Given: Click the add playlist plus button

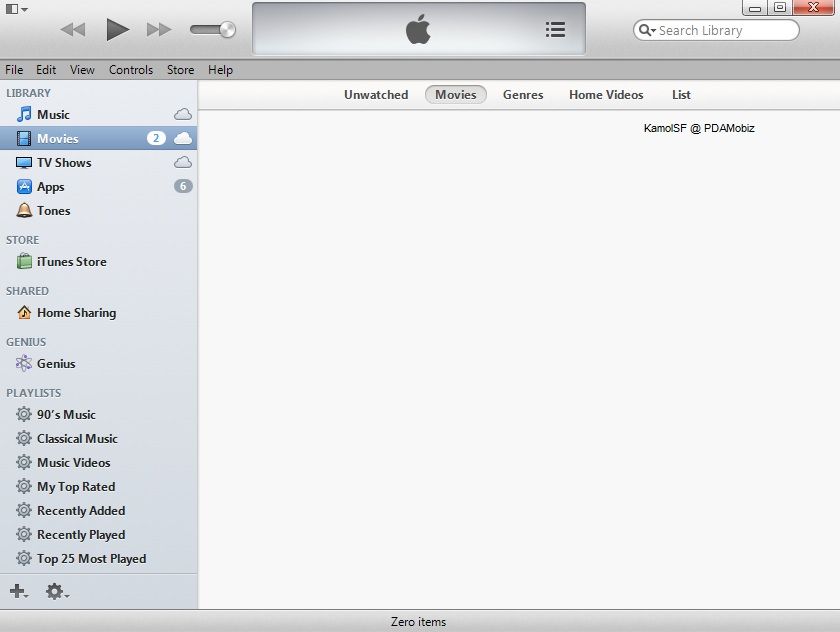Looking at the screenshot, I should point(18,591).
